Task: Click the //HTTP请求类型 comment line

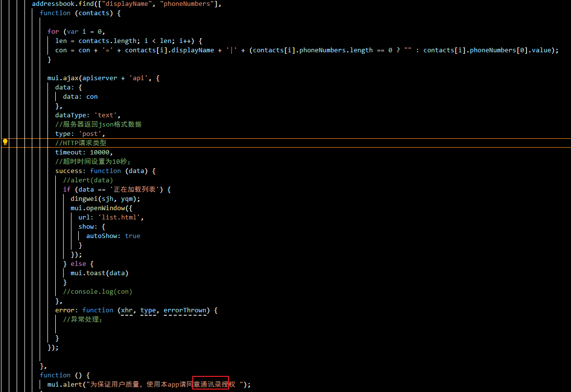Action: (80, 143)
